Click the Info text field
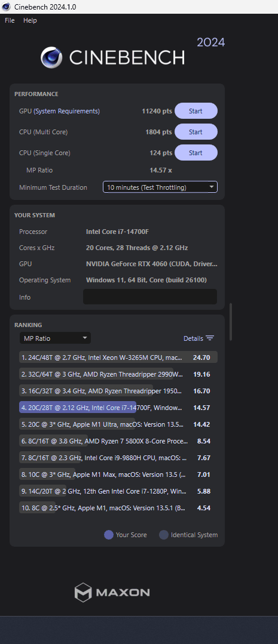The width and height of the screenshot is (278, 644). (x=149, y=297)
